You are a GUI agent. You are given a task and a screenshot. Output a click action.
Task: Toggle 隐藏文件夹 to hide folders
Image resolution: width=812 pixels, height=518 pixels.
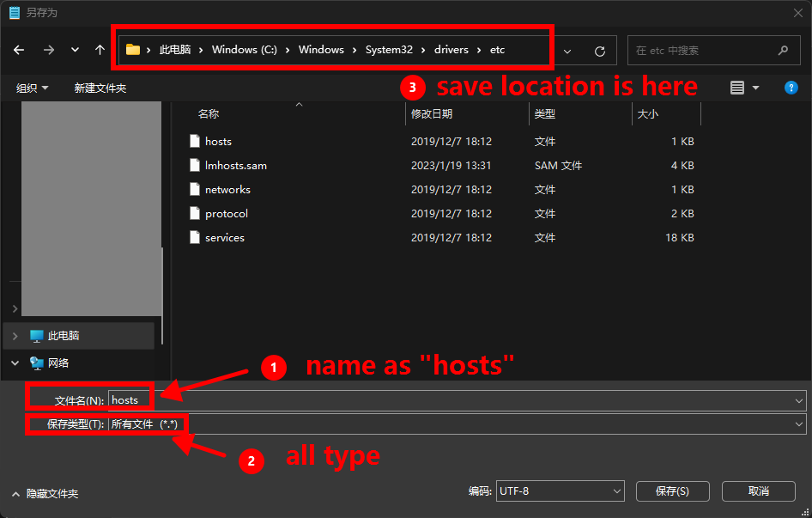pos(45,494)
